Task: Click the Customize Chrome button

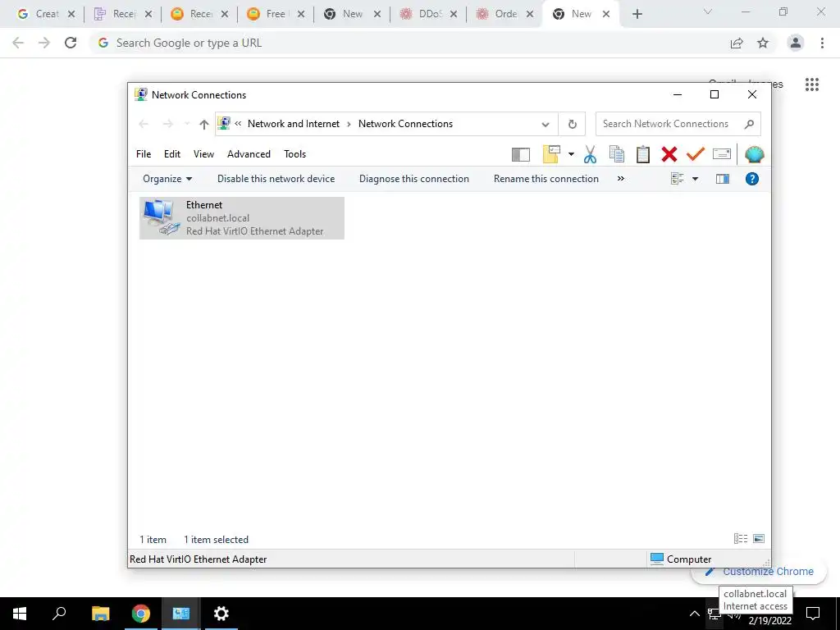Action: click(760, 572)
